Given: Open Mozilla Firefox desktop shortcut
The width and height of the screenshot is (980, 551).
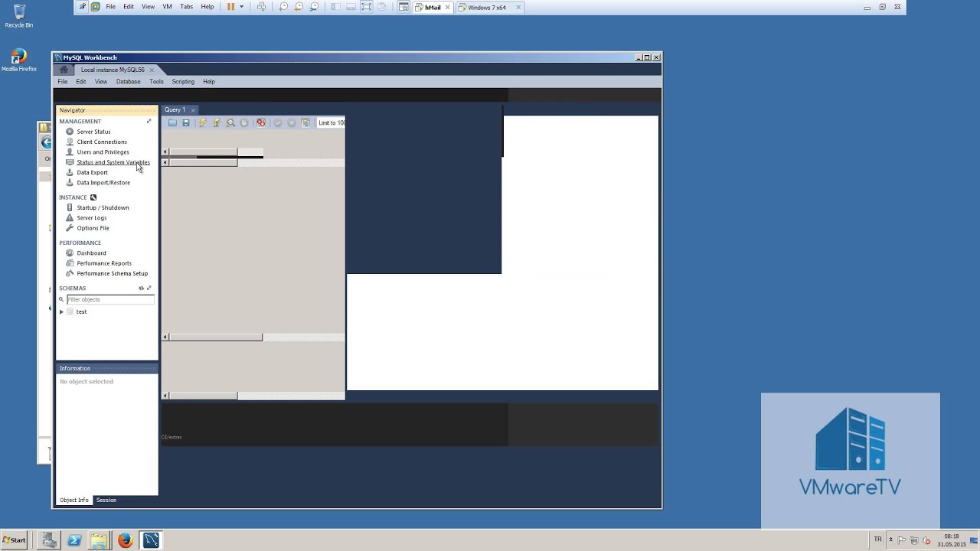Looking at the screenshot, I should pyautogui.click(x=18, y=60).
